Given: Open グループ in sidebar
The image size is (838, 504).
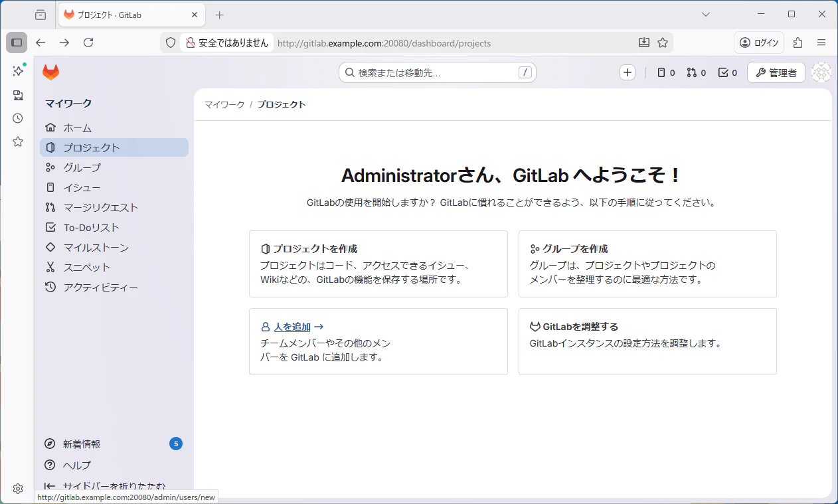Looking at the screenshot, I should pos(114,167).
